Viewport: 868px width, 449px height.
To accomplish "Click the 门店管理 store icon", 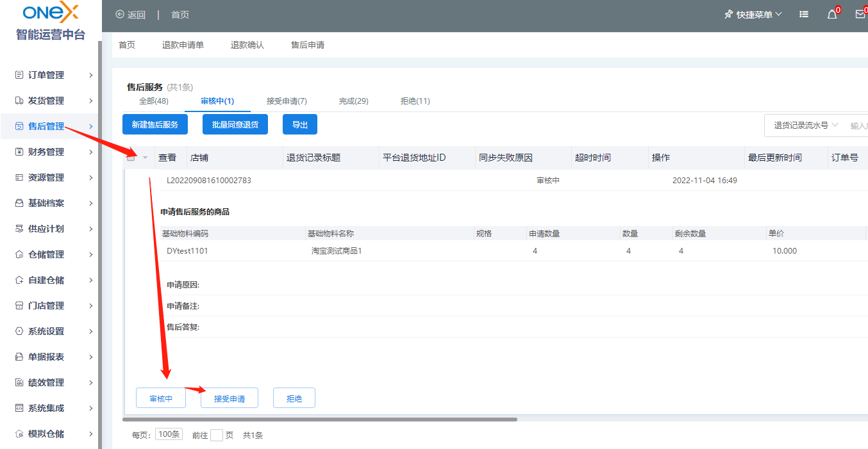I will (x=19, y=306).
